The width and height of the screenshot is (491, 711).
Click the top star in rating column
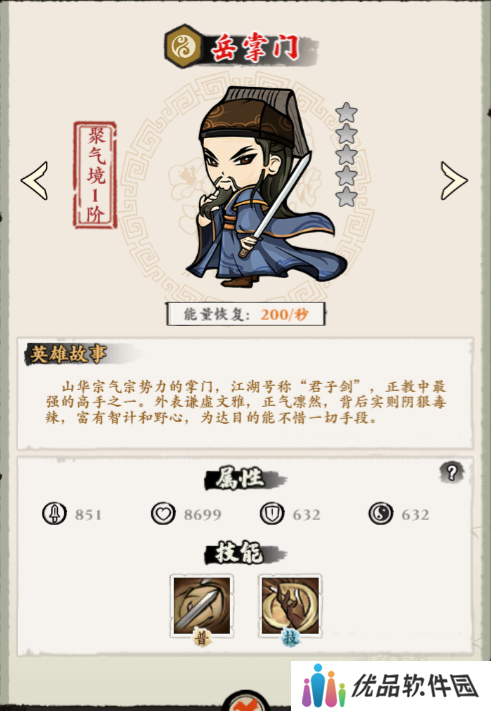point(346,112)
